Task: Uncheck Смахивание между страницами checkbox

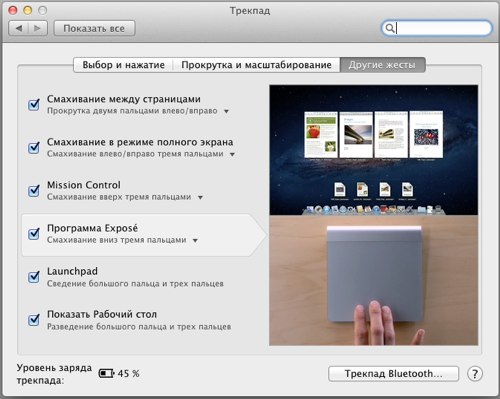Action: point(34,105)
